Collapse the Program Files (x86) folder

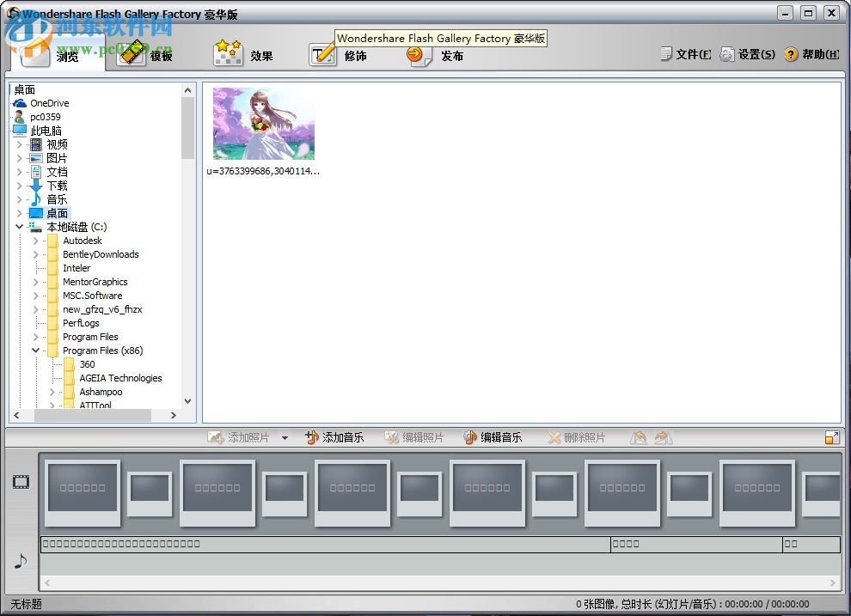[34, 351]
